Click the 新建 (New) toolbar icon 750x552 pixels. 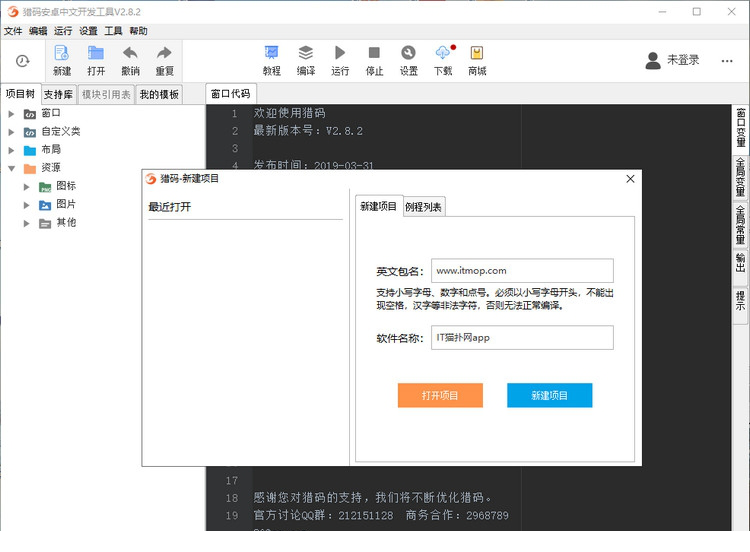coord(62,54)
